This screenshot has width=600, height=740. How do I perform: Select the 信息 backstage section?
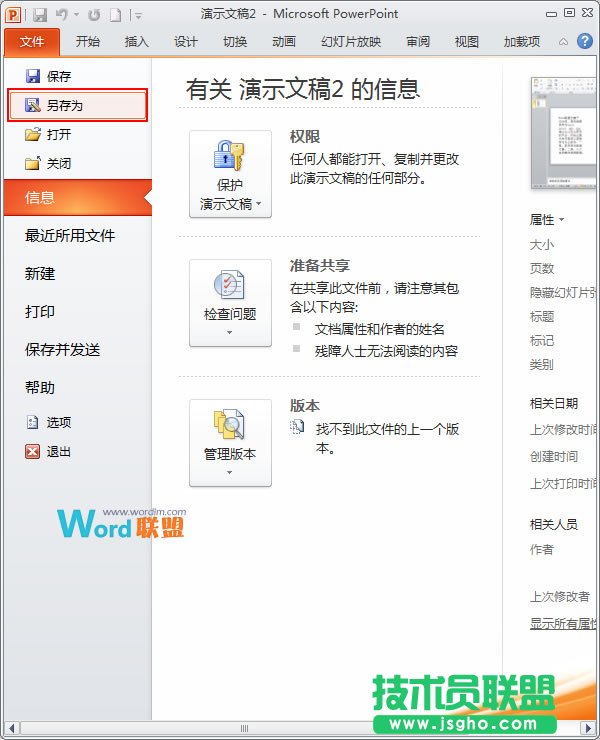(78, 197)
